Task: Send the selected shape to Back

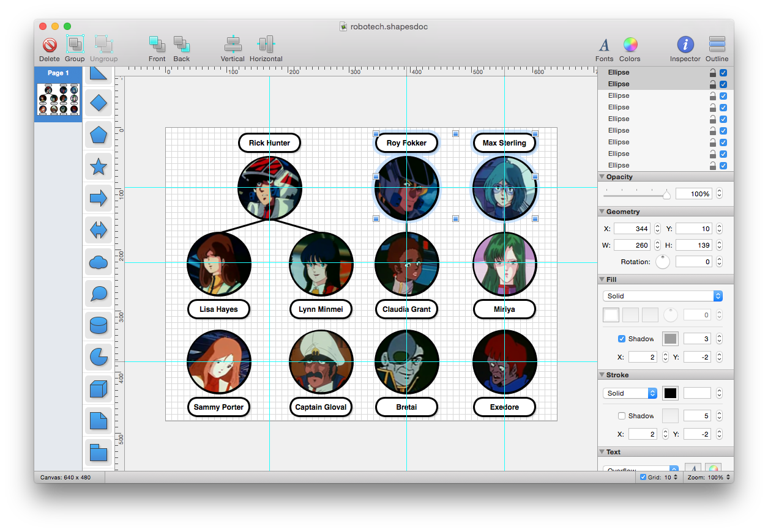Action: point(181,48)
